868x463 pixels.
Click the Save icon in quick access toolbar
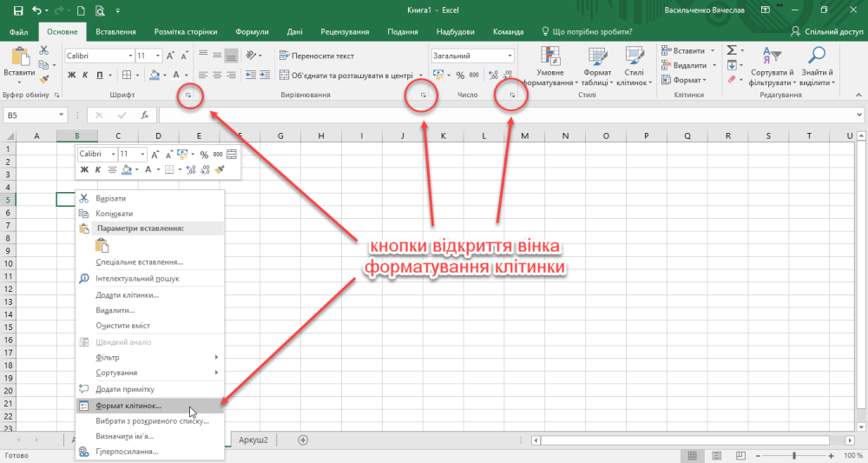[x=18, y=10]
